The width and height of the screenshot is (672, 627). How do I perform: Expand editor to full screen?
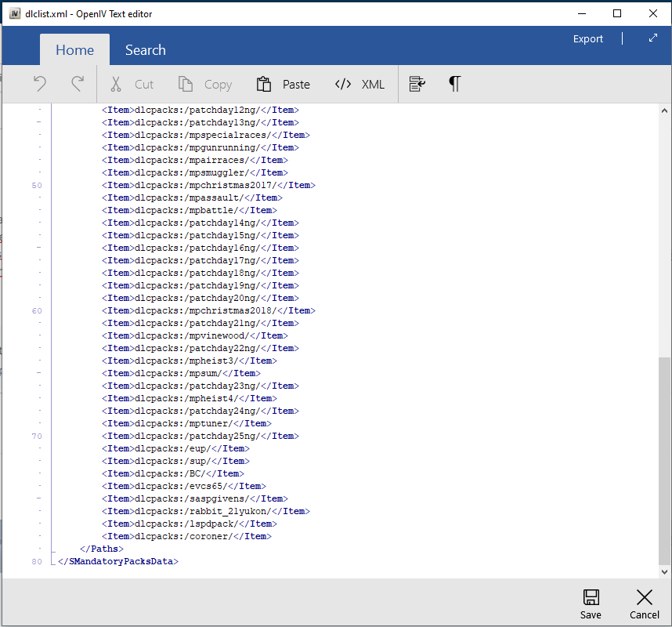click(652, 38)
